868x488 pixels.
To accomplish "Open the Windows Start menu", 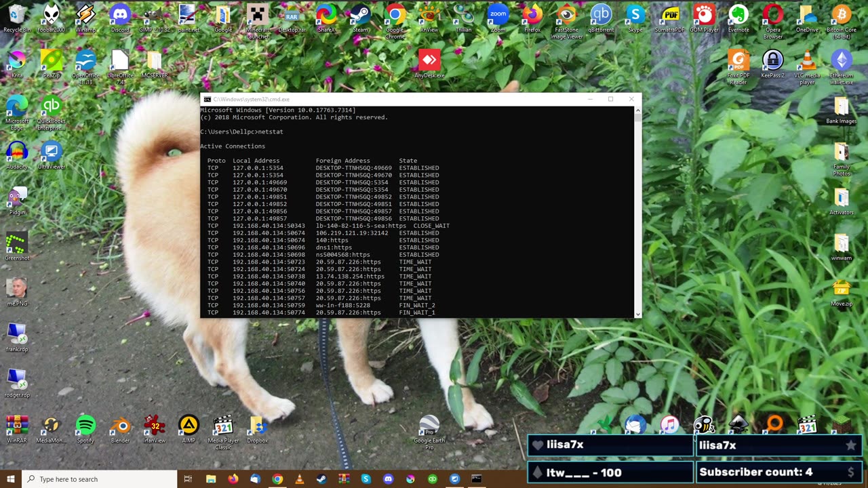I will click(x=10, y=479).
